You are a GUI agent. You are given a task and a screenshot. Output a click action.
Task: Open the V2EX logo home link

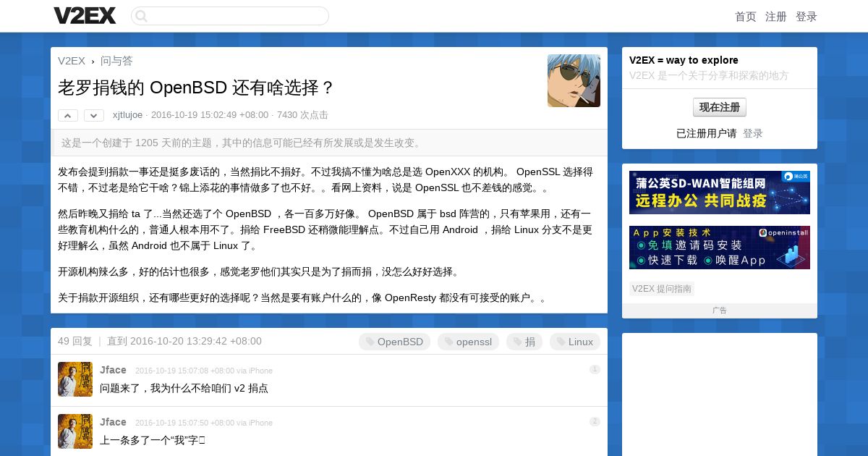point(85,15)
